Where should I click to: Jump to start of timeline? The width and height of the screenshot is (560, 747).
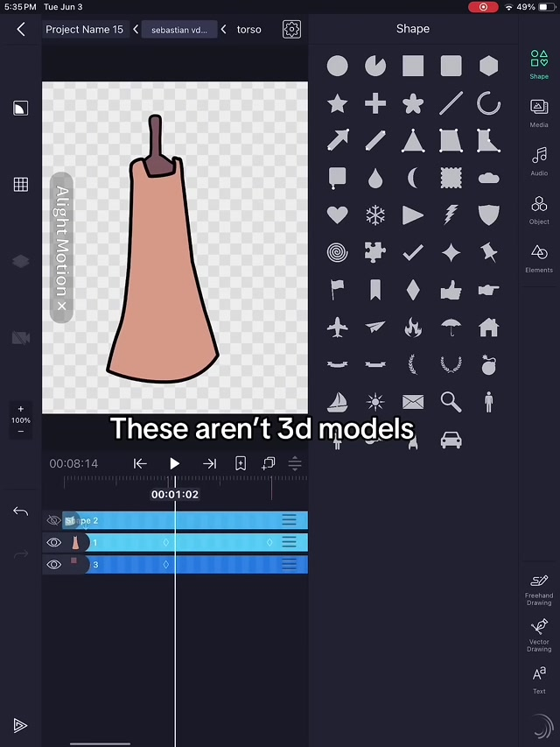click(x=139, y=463)
